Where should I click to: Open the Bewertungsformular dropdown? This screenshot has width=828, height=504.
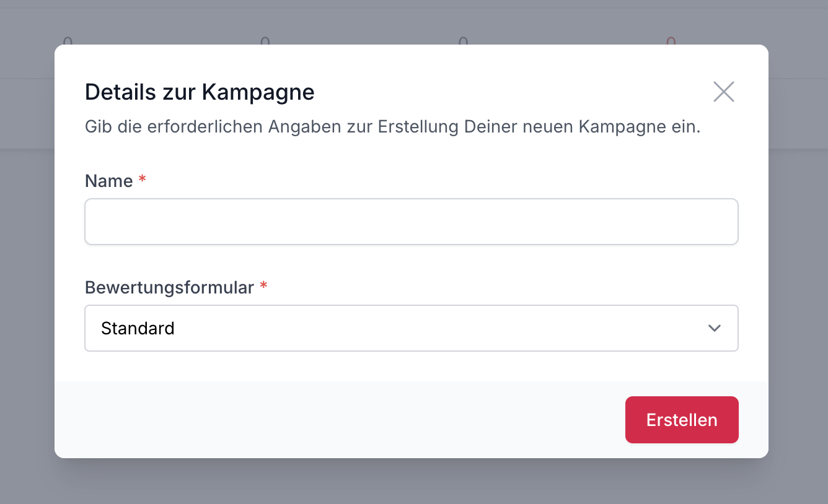411,328
